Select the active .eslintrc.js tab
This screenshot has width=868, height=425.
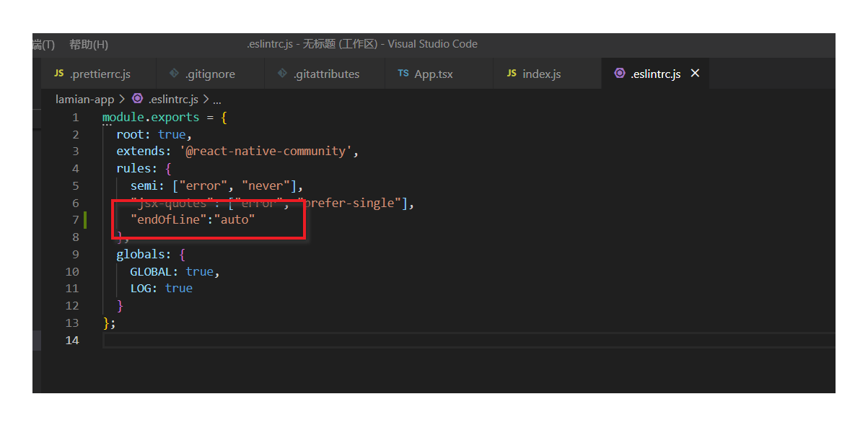coord(655,74)
